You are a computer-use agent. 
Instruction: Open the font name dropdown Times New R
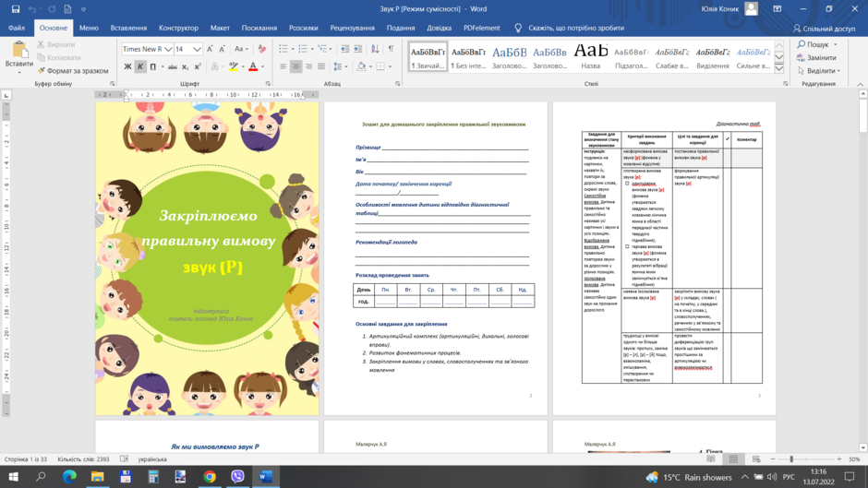click(168, 49)
